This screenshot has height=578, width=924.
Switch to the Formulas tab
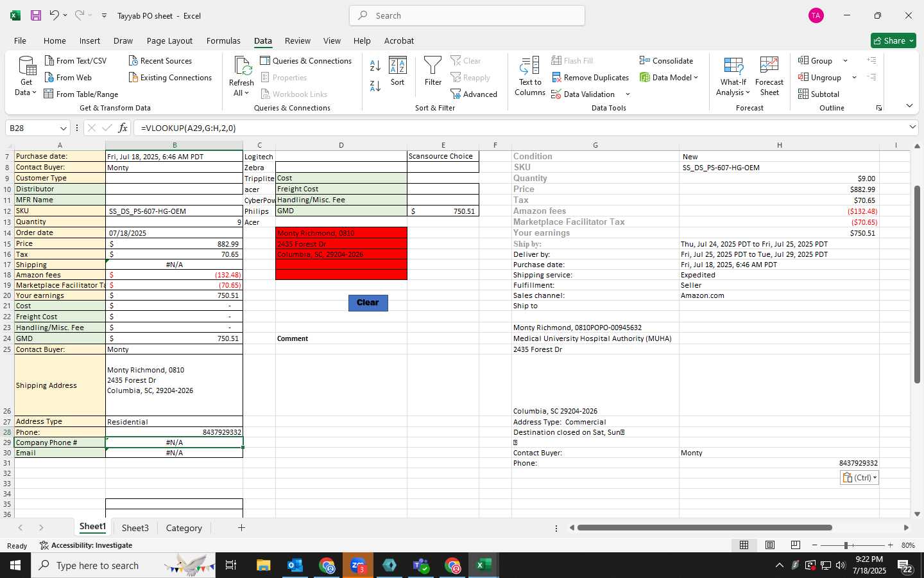pos(223,40)
